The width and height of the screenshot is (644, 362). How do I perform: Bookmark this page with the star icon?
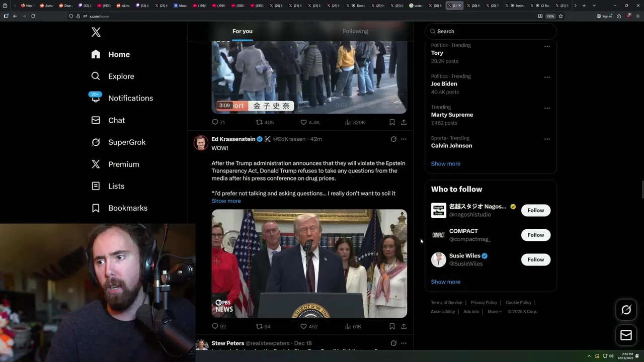tap(560, 16)
